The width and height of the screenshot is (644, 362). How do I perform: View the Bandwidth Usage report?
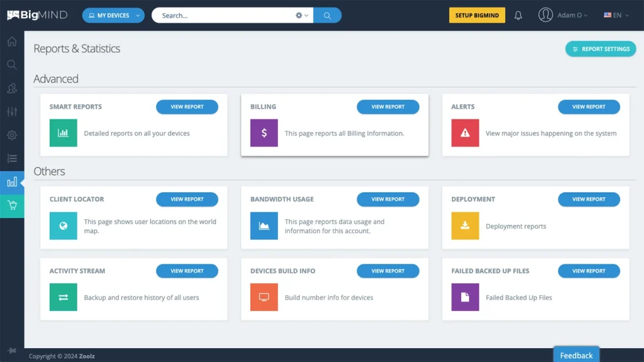(387, 199)
